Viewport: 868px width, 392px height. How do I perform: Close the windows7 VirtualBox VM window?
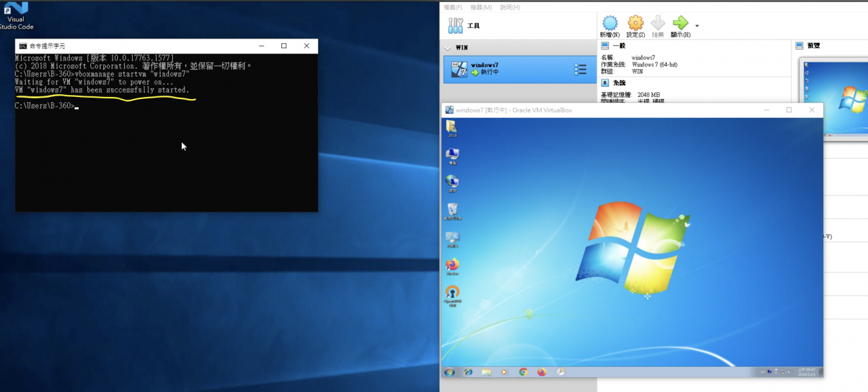[x=812, y=110]
